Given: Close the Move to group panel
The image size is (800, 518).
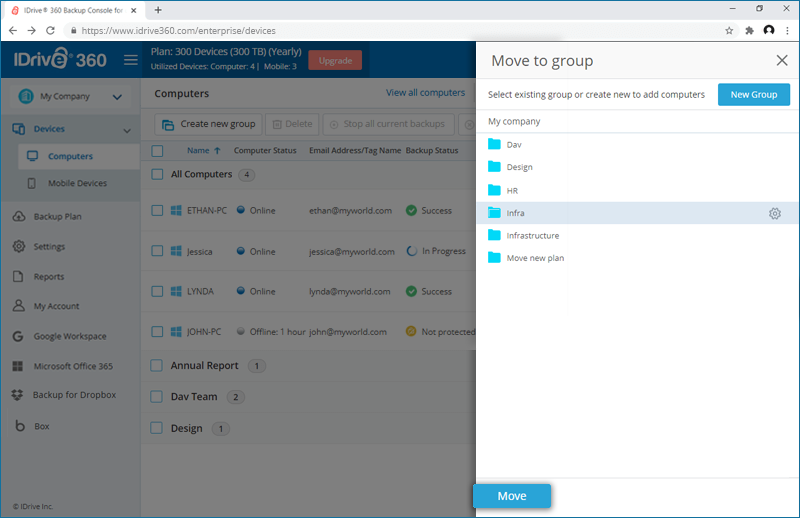Looking at the screenshot, I should [x=782, y=60].
